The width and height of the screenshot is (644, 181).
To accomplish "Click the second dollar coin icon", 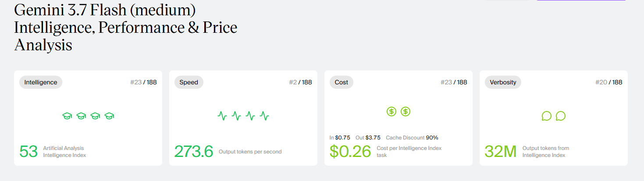I will pyautogui.click(x=406, y=111).
